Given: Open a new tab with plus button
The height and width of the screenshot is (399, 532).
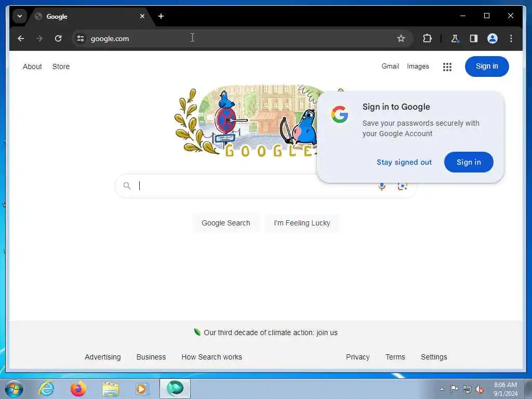Looking at the screenshot, I should pyautogui.click(x=161, y=16).
